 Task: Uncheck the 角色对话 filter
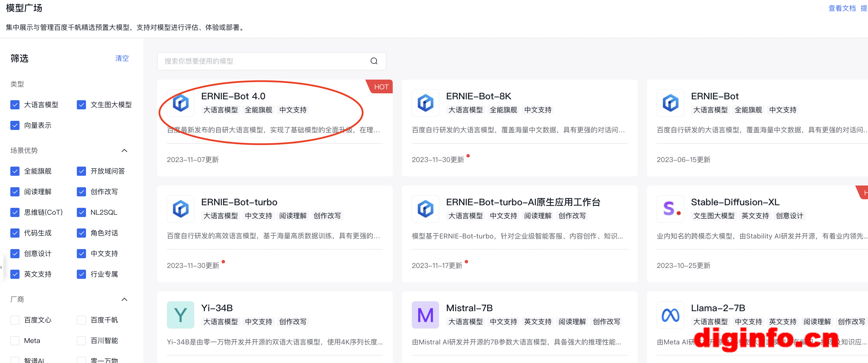(x=81, y=233)
